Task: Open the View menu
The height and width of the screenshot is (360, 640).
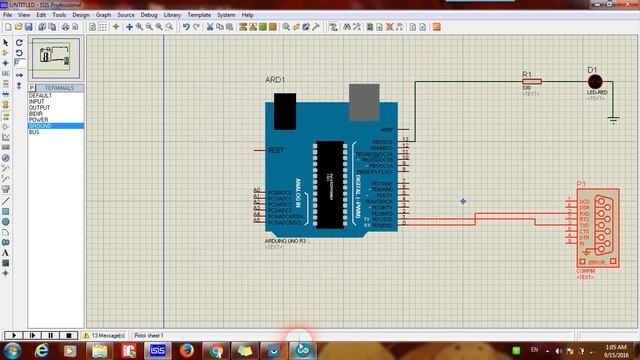Action: 24,15
